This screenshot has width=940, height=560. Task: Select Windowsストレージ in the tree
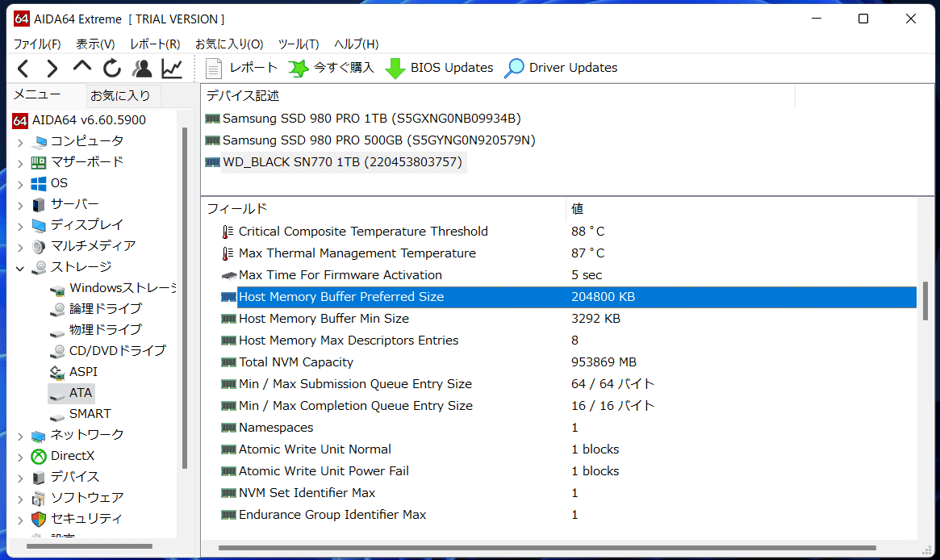coord(123,288)
